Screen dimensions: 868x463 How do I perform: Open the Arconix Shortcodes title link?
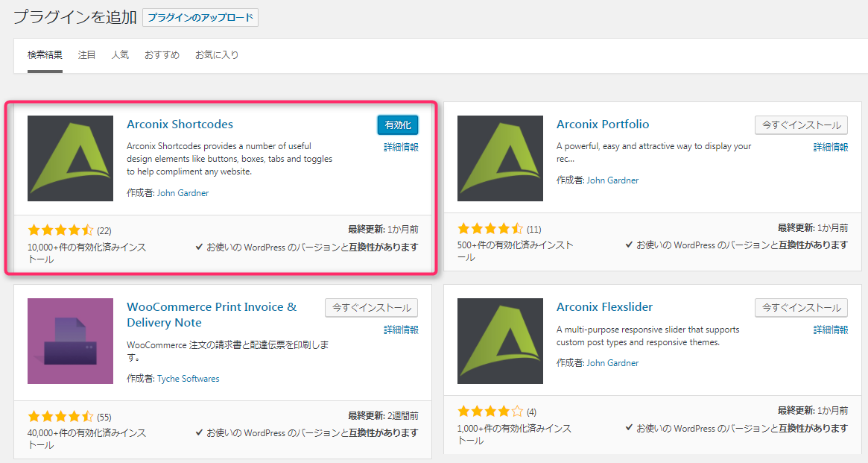pos(180,125)
